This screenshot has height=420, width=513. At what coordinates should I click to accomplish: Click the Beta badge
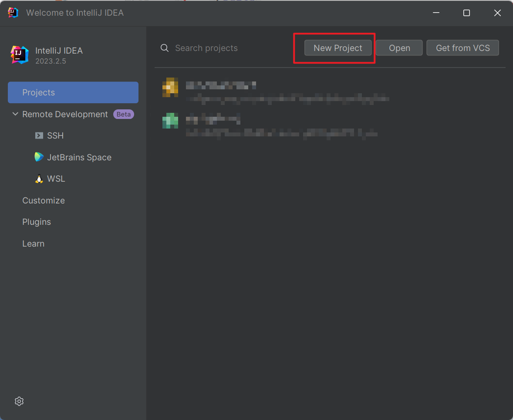(124, 114)
